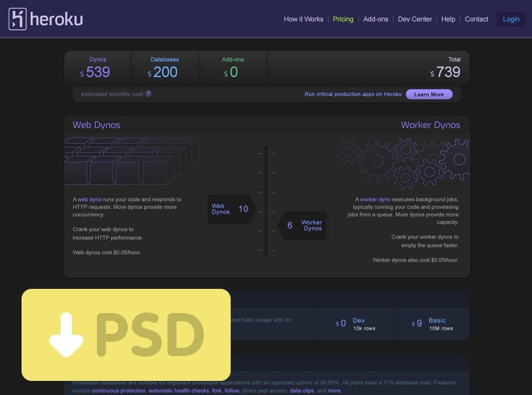Image resolution: width=532 pixels, height=395 pixels.
Task: Click the yellow PSD download badge
Action: [126, 335]
